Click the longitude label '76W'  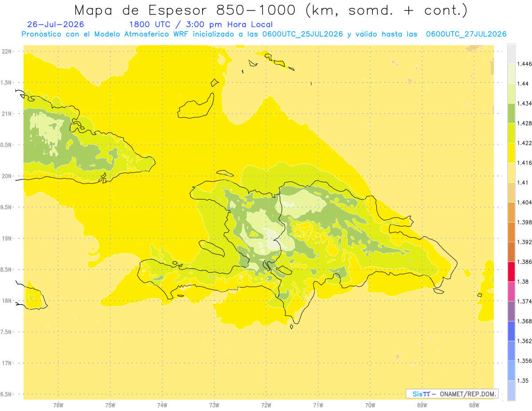[x=59, y=405]
